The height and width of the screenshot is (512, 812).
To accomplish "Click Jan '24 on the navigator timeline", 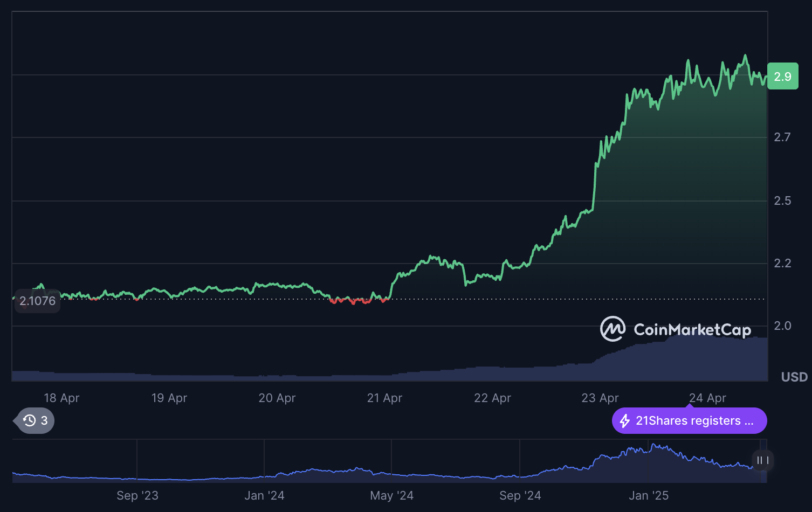I will point(264,495).
